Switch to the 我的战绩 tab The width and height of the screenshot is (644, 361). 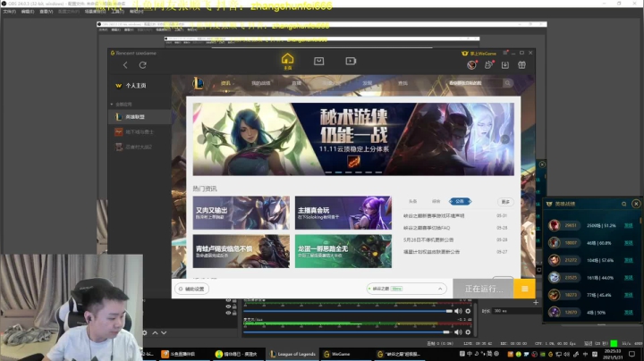261,83
